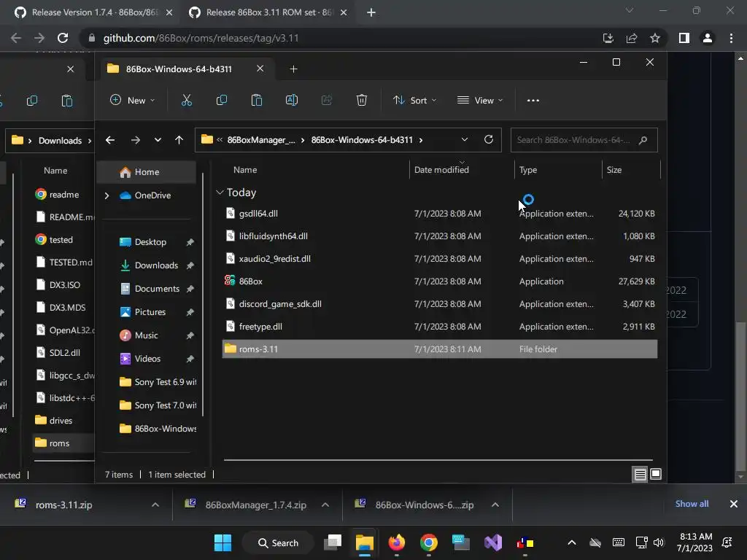Viewport: 747px width, 560px height.
Task: Go forward in front Explorer window
Action: coord(135,140)
